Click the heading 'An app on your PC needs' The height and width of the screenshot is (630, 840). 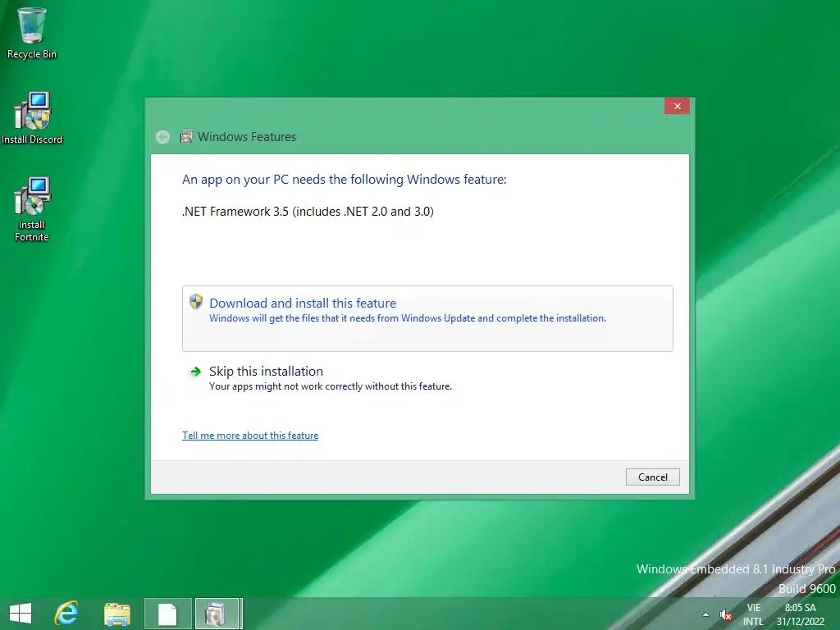344,180
